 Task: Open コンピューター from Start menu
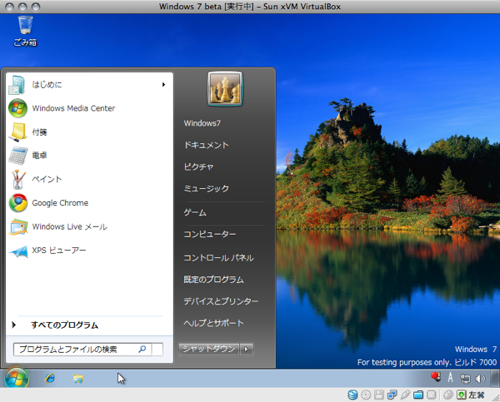coord(210,234)
